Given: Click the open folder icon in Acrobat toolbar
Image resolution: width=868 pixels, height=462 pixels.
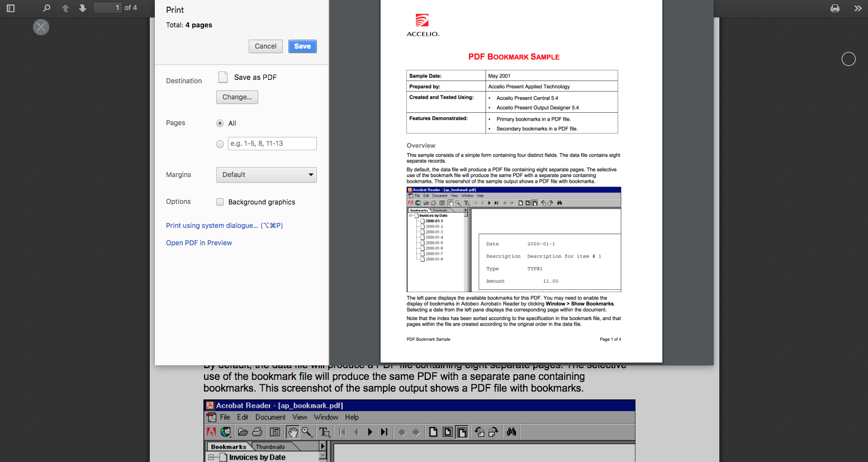Looking at the screenshot, I should (x=243, y=432).
